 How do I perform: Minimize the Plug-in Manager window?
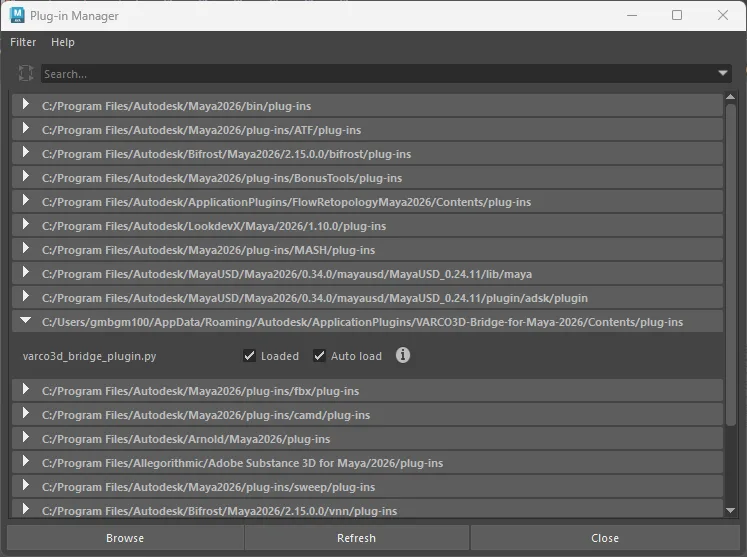[x=632, y=15]
